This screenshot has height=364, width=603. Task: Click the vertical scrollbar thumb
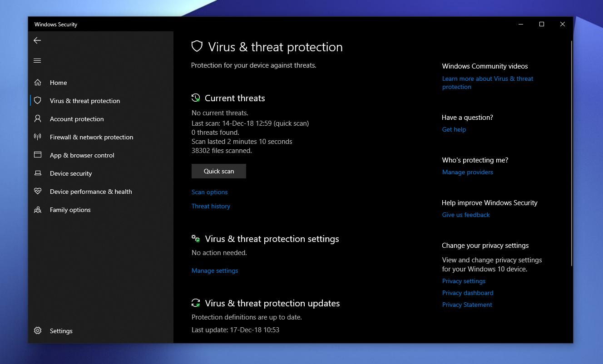coord(571,153)
